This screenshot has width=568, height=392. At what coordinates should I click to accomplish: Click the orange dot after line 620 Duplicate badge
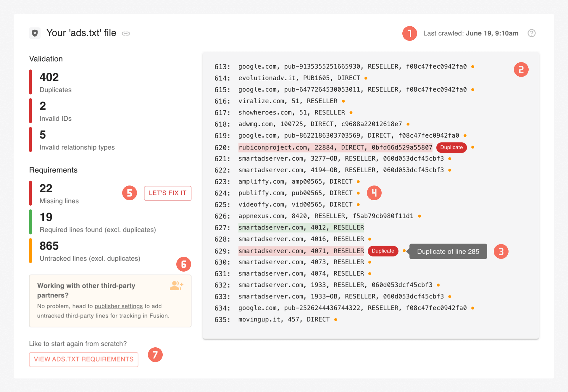pyautogui.click(x=473, y=147)
